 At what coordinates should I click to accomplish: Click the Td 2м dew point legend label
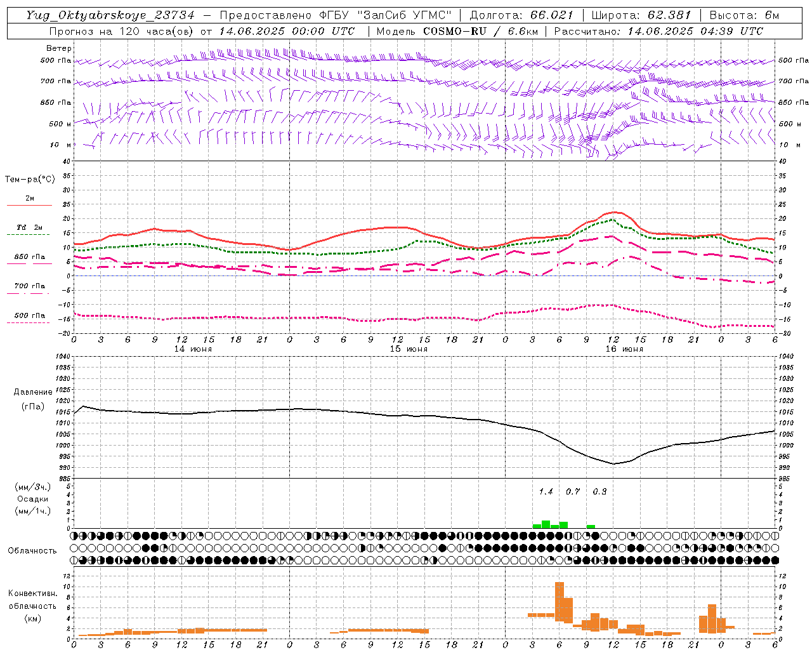click(29, 227)
